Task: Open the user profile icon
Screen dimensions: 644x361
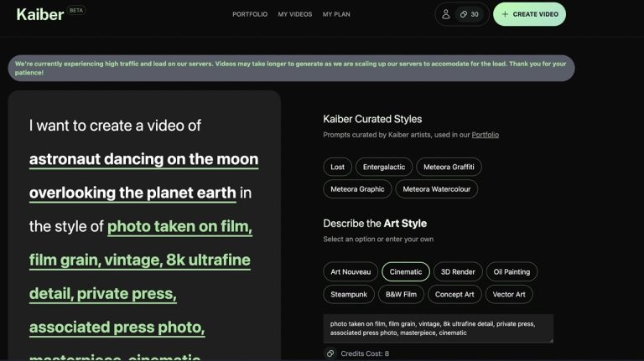Action: point(445,14)
